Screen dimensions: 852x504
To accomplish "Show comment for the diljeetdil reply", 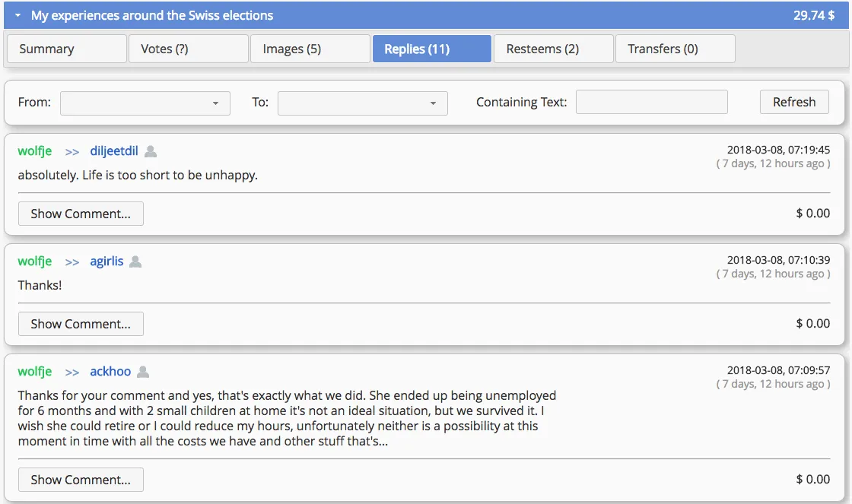I will (x=81, y=214).
